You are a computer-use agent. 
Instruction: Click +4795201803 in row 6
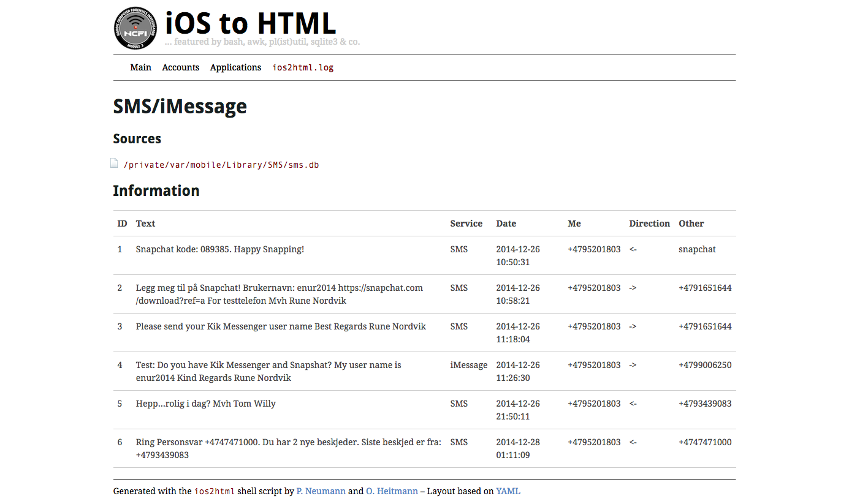[x=594, y=442]
